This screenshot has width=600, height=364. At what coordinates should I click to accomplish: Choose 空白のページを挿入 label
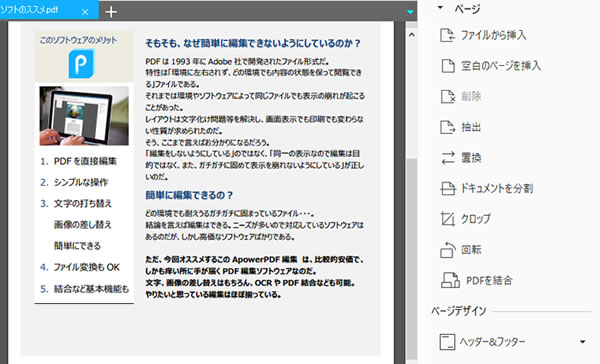coord(501,66)
